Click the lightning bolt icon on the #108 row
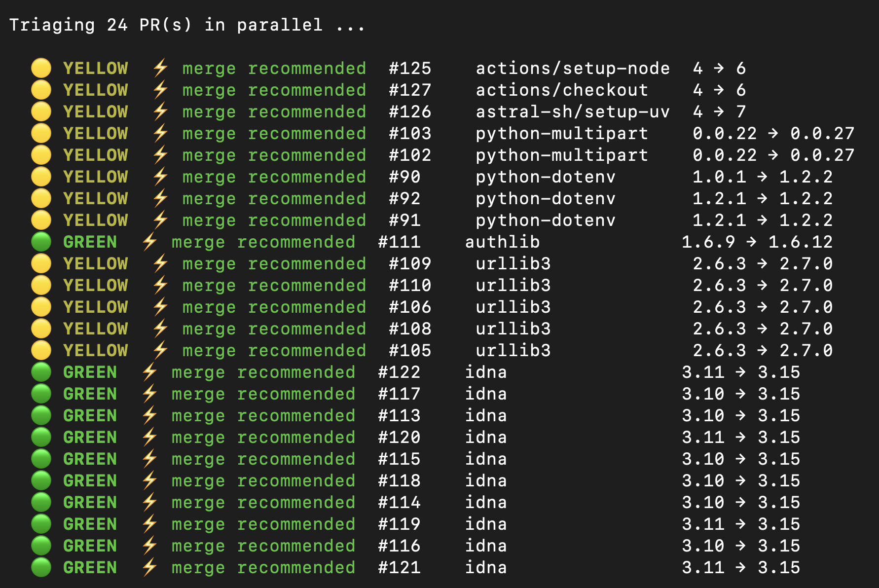Viewport: 879px width, 588px height. [x=160, y=329]
